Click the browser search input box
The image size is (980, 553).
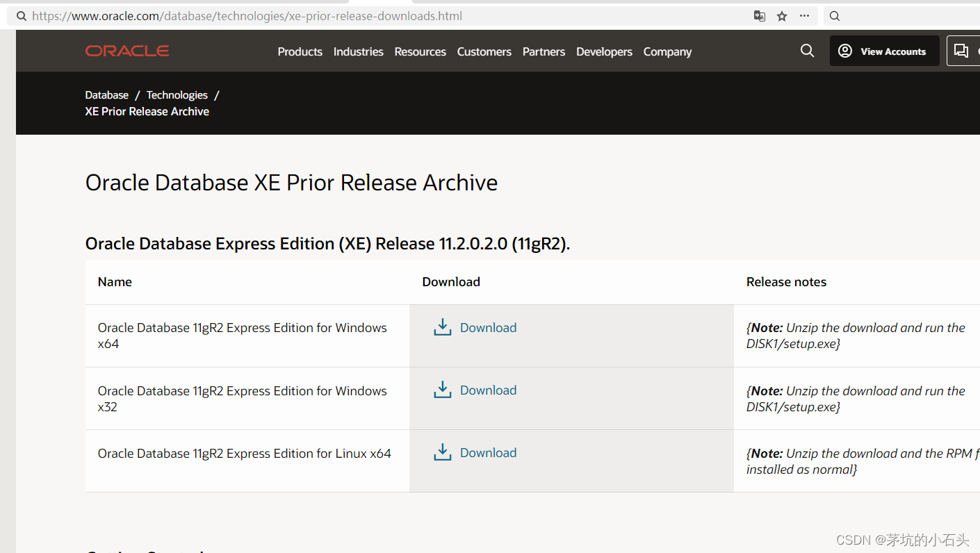(x=902, y=16)
